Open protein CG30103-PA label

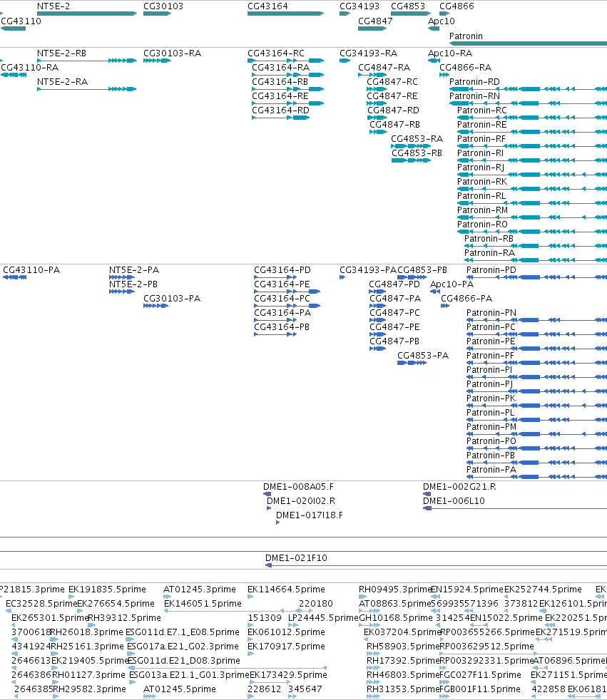(x=172, y=299)
